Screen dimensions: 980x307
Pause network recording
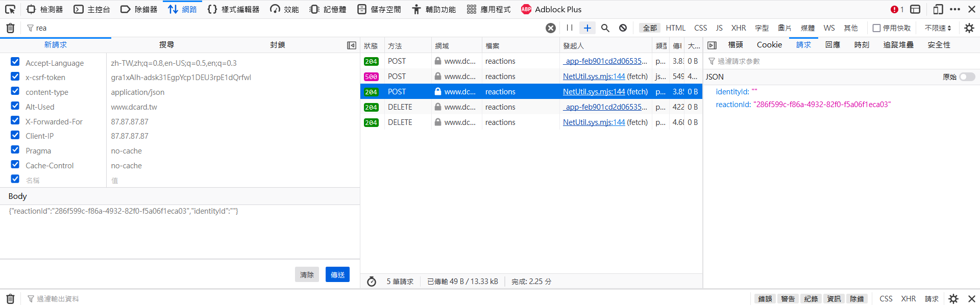click(x=570, y=28)
